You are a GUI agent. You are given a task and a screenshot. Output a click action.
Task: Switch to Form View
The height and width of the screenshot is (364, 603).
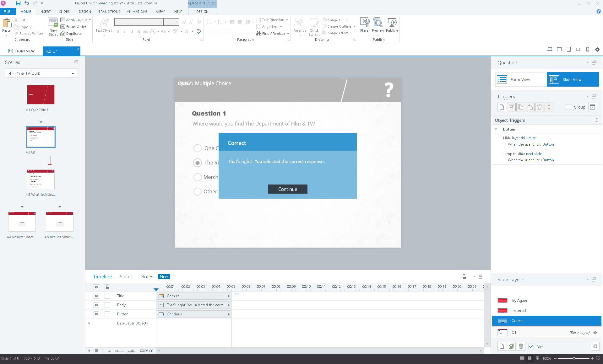(x=520, y=79)
